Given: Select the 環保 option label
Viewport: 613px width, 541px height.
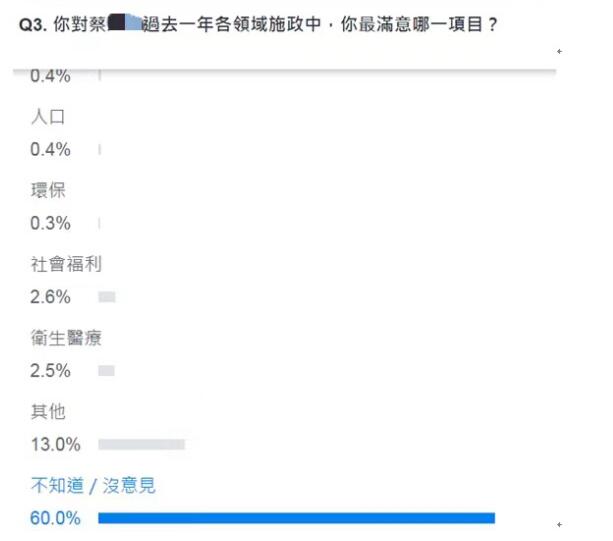Looking at the screenshot, I should coord(49,191).
